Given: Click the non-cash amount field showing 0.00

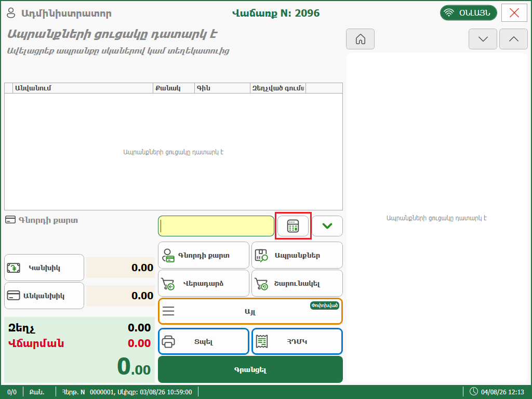Looking at the screenshot, I should click(x=121, y=296).
